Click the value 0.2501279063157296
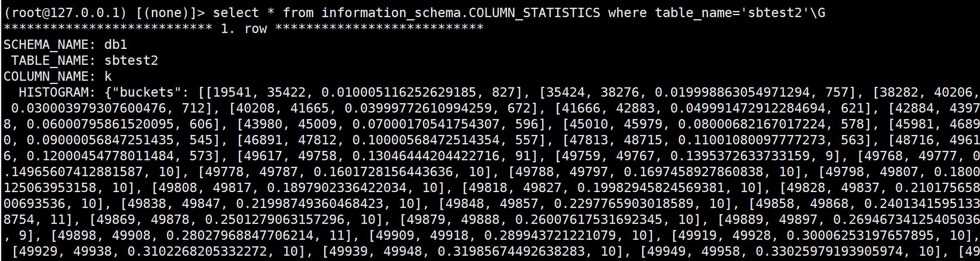Viewport: 980px width, 261px height. pyautogui.click(x=275, y=220)
